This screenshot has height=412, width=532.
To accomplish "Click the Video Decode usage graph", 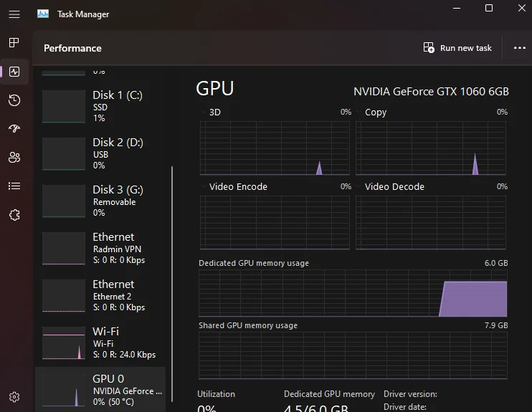I will (x=431, y=222).
